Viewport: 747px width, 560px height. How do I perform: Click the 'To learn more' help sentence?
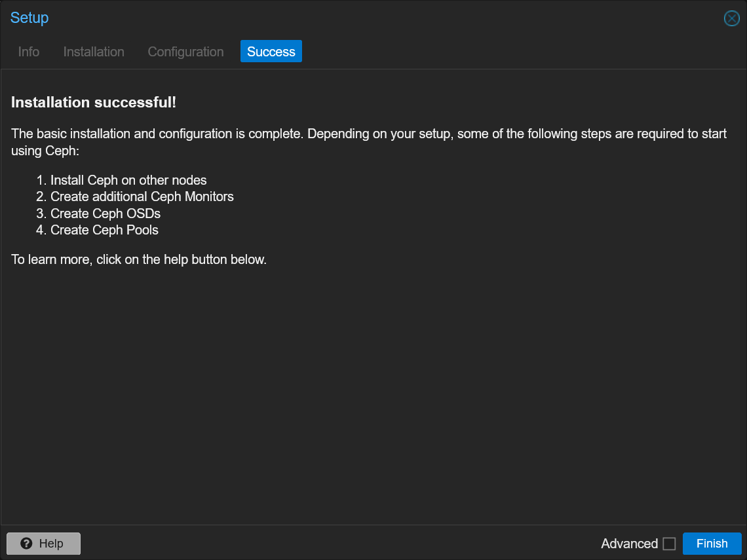pos(139,259)
